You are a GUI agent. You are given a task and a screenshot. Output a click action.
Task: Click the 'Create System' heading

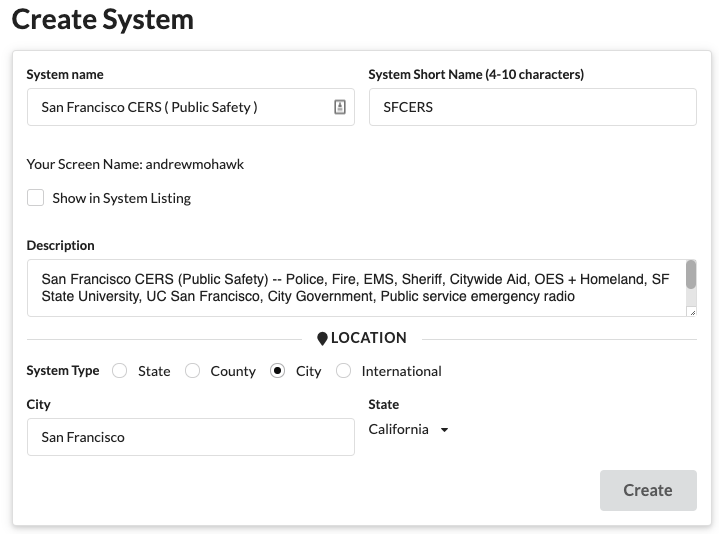pyautogui.click(x=103, y=20)
